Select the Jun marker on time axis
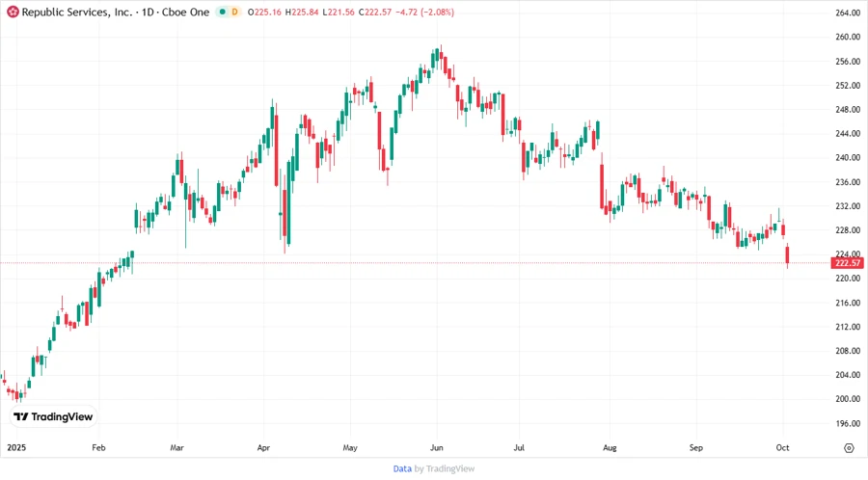This screenshot has width=868, height=480. (437, 448)
